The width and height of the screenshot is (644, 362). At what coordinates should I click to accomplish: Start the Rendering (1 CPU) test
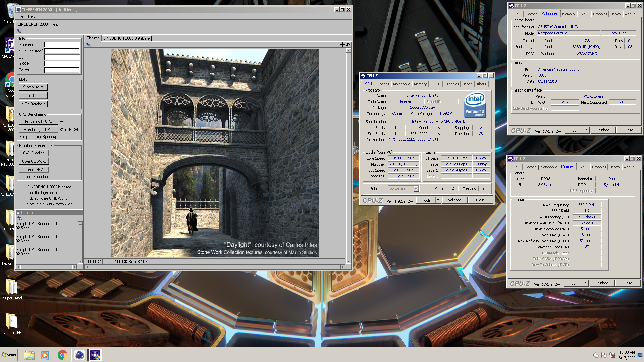pos(39,121)
